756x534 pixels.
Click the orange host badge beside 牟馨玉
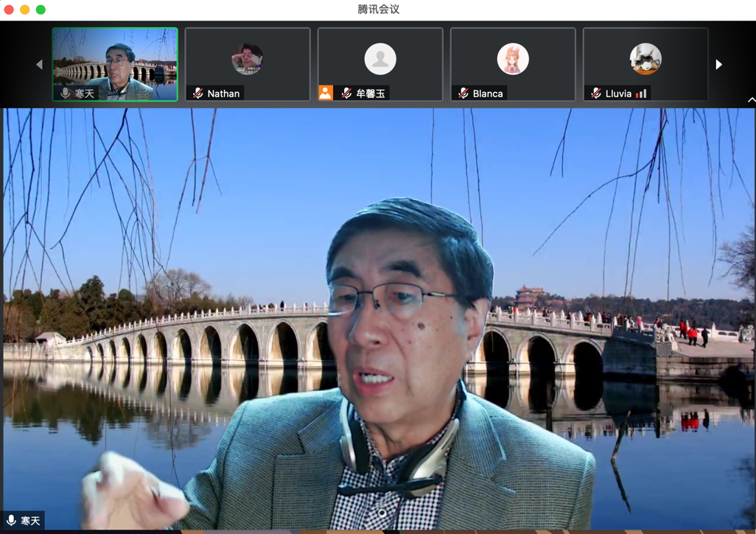coord(326,93)
